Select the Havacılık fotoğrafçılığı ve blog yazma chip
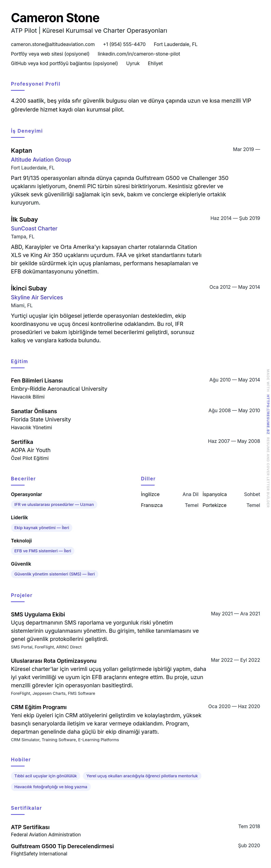 51,787
